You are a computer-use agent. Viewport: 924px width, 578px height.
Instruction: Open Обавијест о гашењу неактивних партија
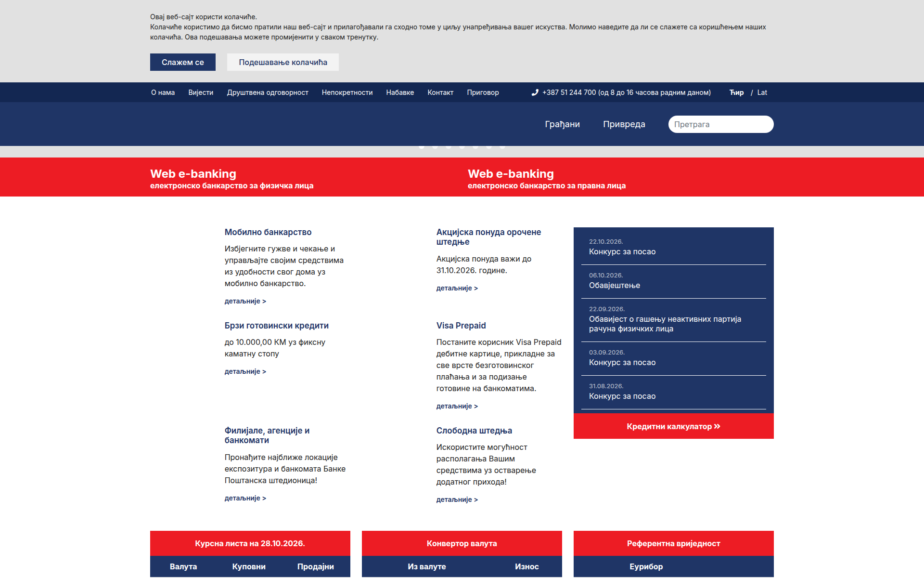click(x=665, y=324)
